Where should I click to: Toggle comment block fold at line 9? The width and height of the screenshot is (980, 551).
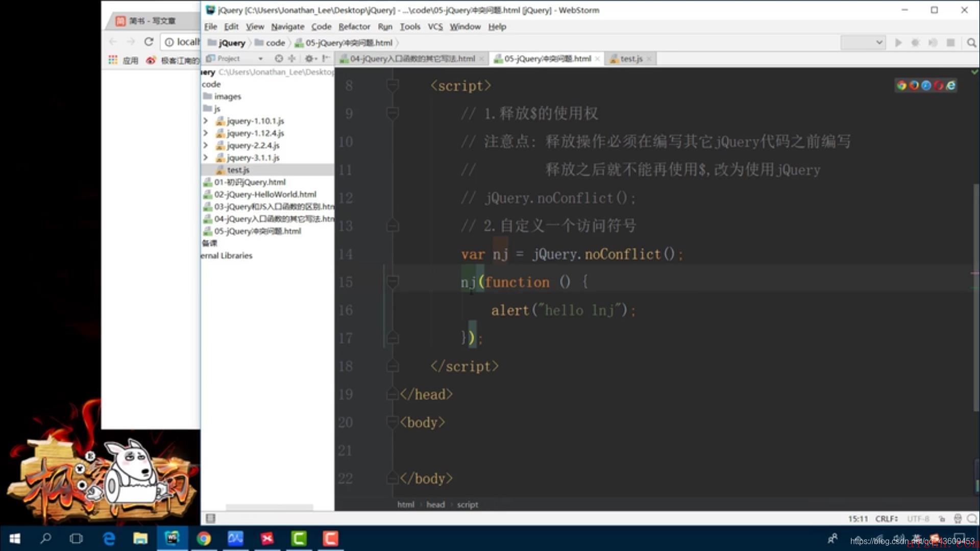click(x=393, y=114)
